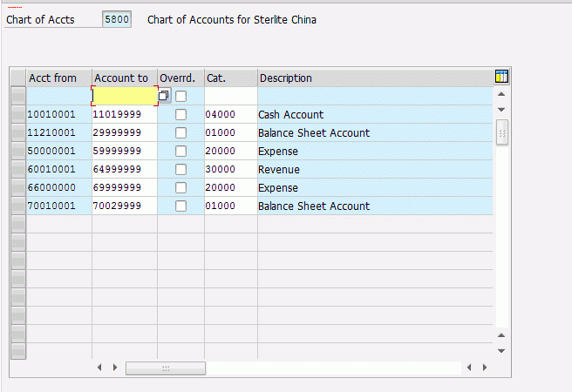The width and height of the screenshot is (572, 392).
Task: Click the right arrow before the horizontal scrollbar
Action: tap(115, 368)
